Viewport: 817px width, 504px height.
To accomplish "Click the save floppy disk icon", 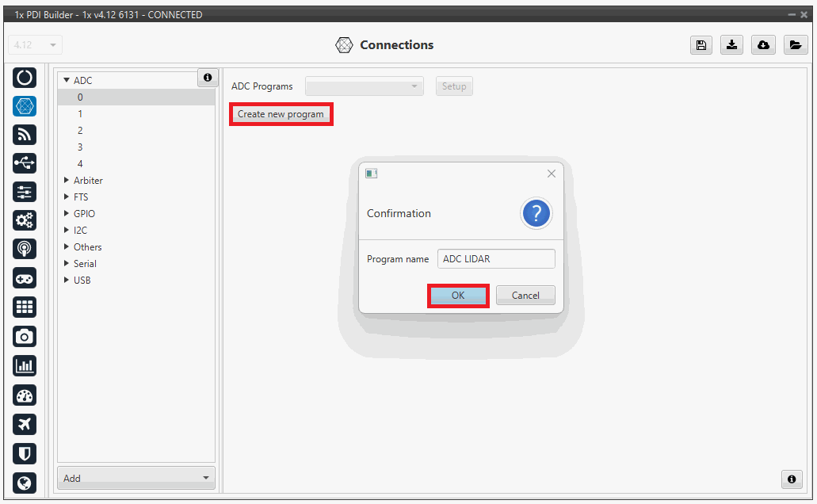I will (701, 45).
